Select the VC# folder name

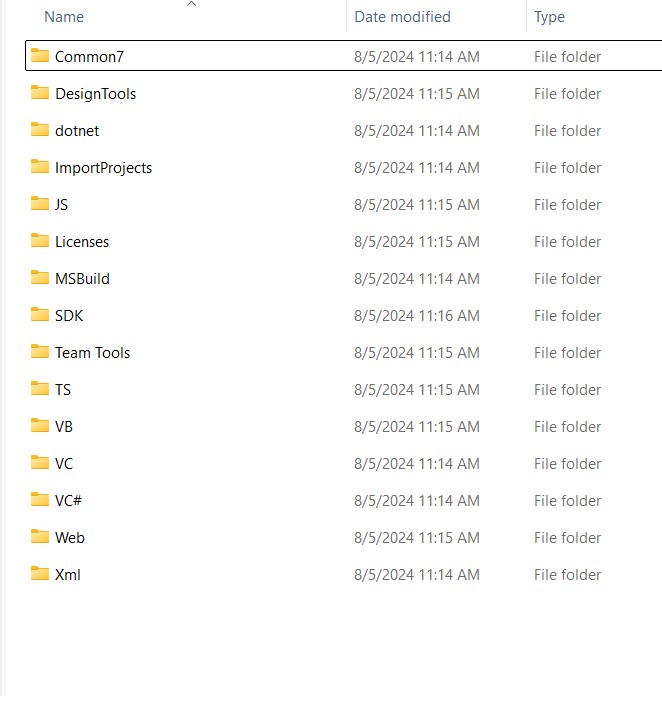68,500
